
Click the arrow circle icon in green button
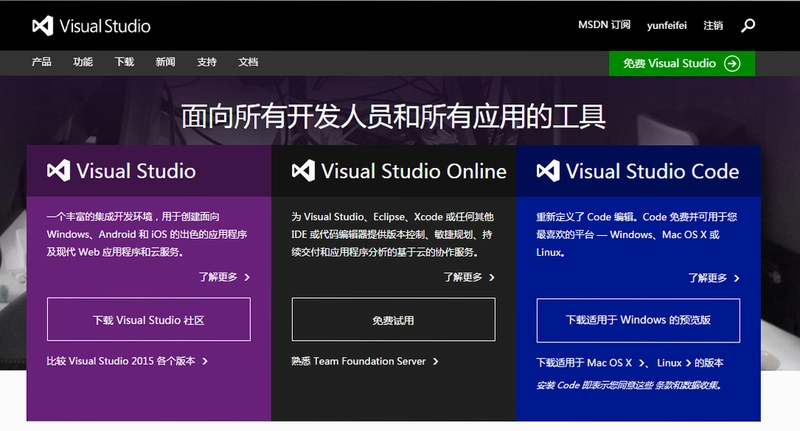732,64
